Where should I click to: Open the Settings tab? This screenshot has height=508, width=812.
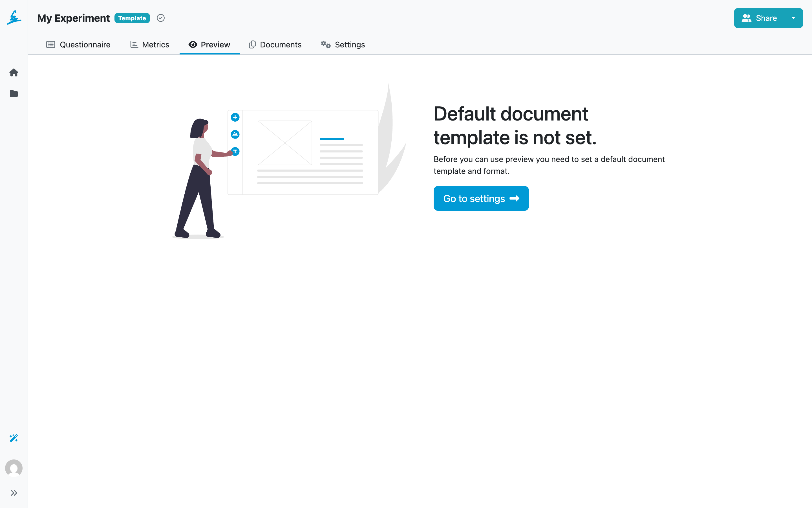pos(343,45)
